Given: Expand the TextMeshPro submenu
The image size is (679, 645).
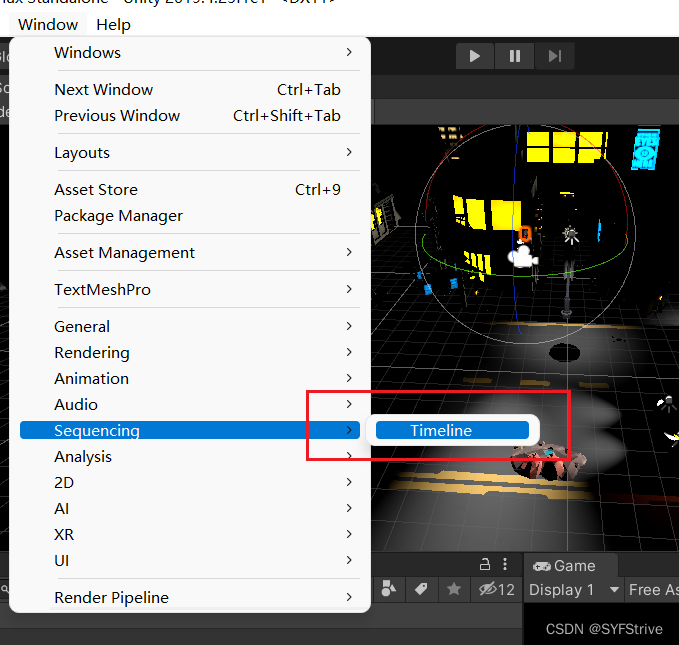Looking at the screenshot, I should [190, 289].
